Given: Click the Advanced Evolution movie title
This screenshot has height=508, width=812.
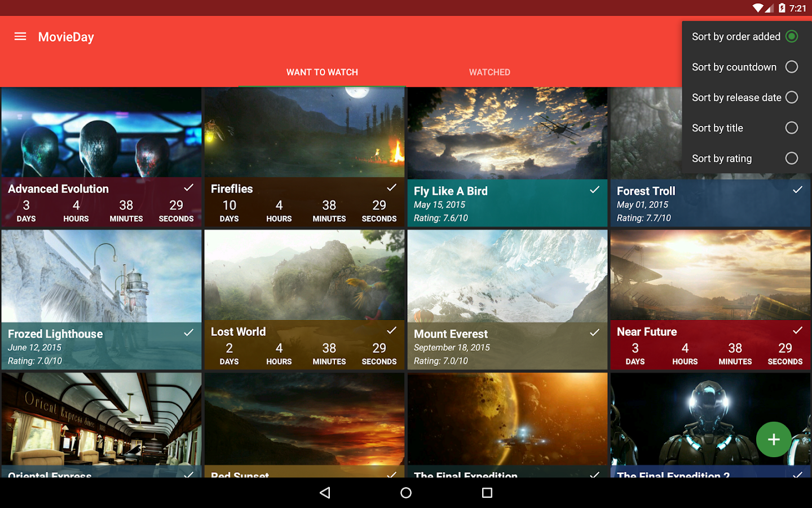Looking at the screenshot, I should (58, 189).
